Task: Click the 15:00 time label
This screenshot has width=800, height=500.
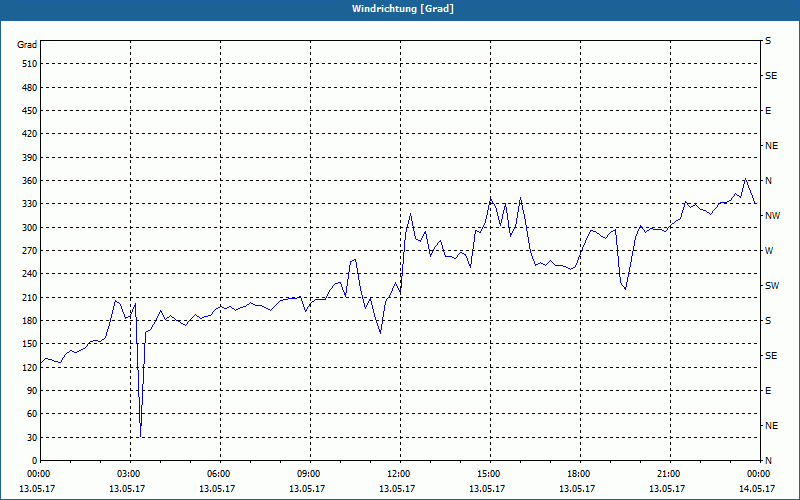Action: 488,474
